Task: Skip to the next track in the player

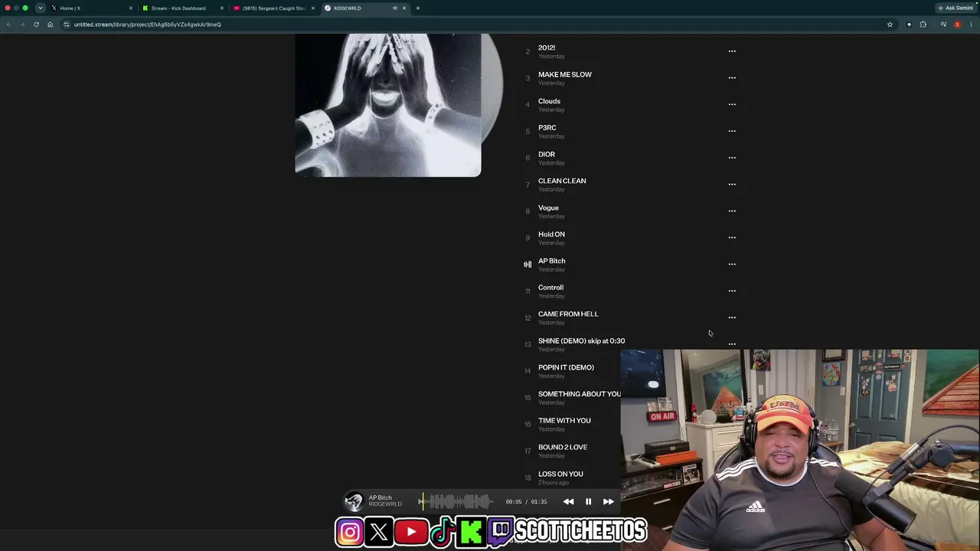Action: tap(608, 502)
